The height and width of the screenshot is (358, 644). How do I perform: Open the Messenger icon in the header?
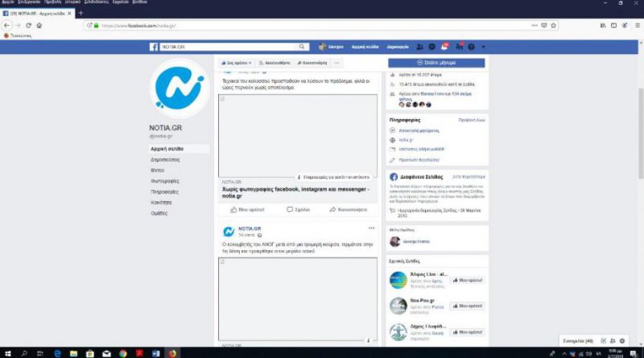click(432, 47)
